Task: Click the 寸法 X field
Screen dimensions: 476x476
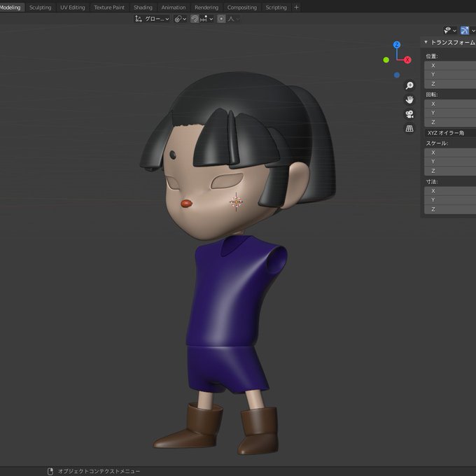Action: [x=450, y=191]
